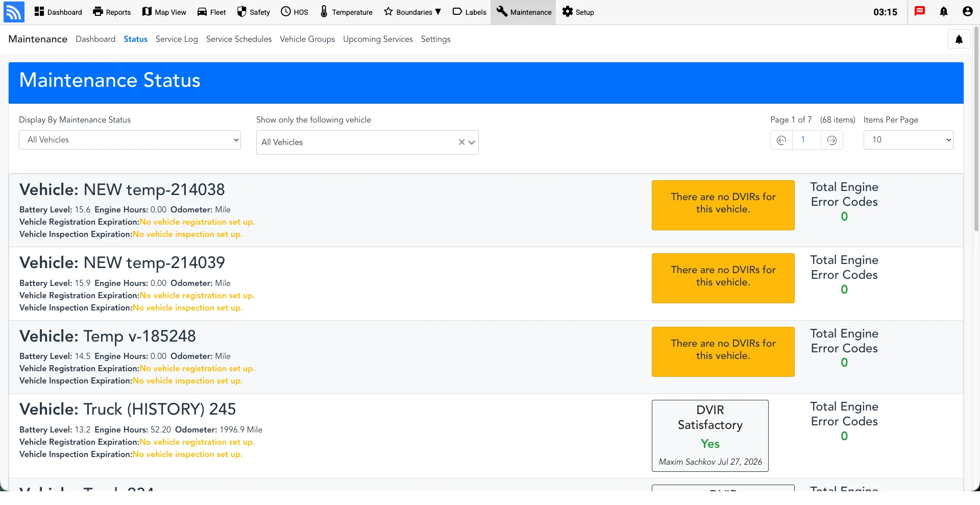Click no DVIRs box for temp-214038
This screenshot has height=505, width=980.
pos(723,205)
